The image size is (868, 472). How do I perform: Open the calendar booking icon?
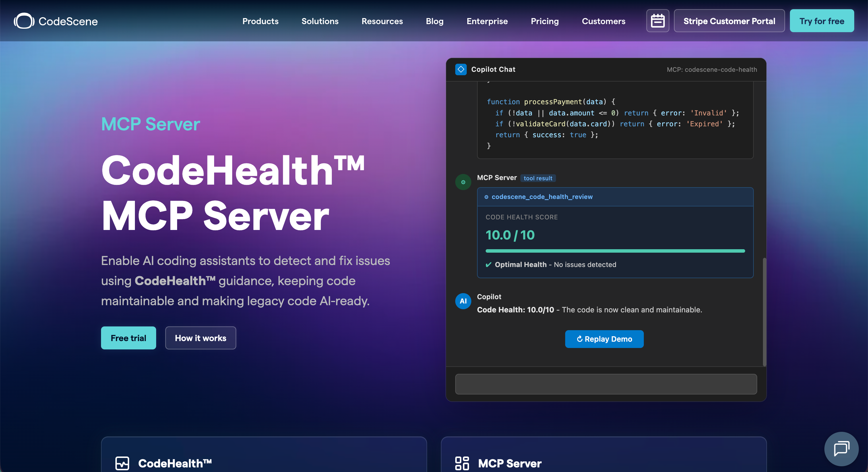tap(657, 21)
